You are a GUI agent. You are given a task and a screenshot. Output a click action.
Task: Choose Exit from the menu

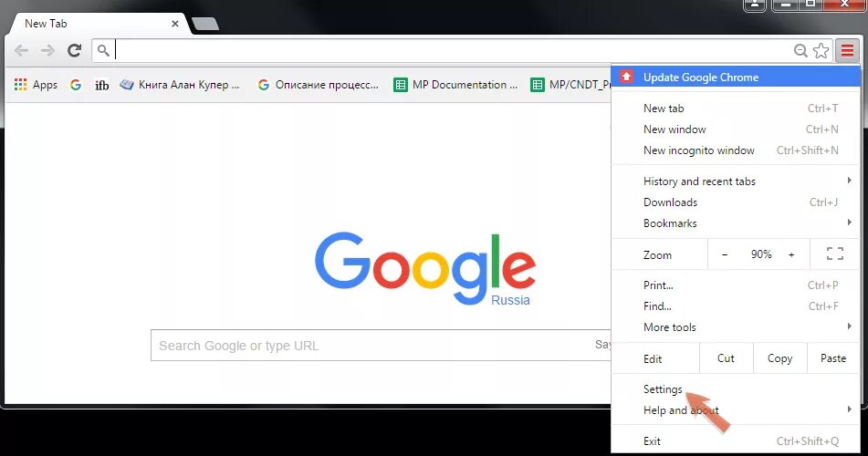click(x=736, y=441)
